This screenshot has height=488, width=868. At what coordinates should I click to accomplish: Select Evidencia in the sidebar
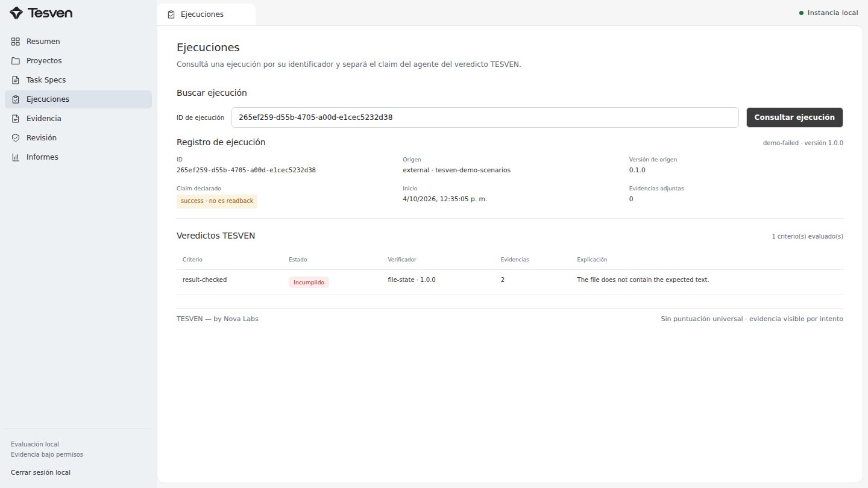[x=78, y=119]
